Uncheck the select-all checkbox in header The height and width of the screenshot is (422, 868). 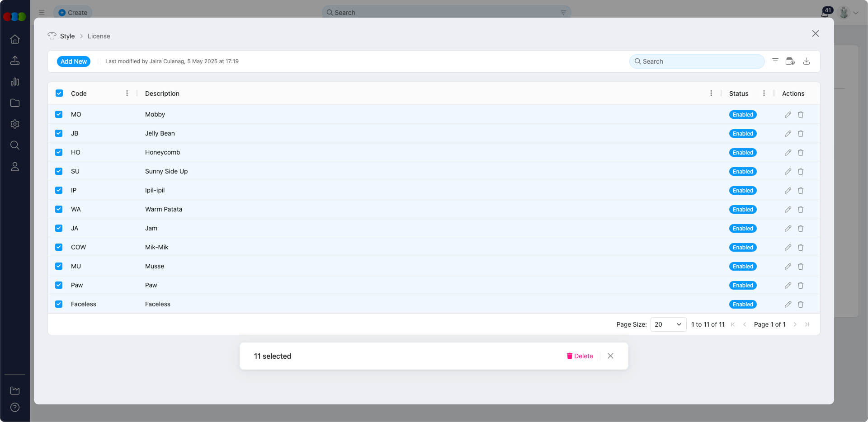59,93
